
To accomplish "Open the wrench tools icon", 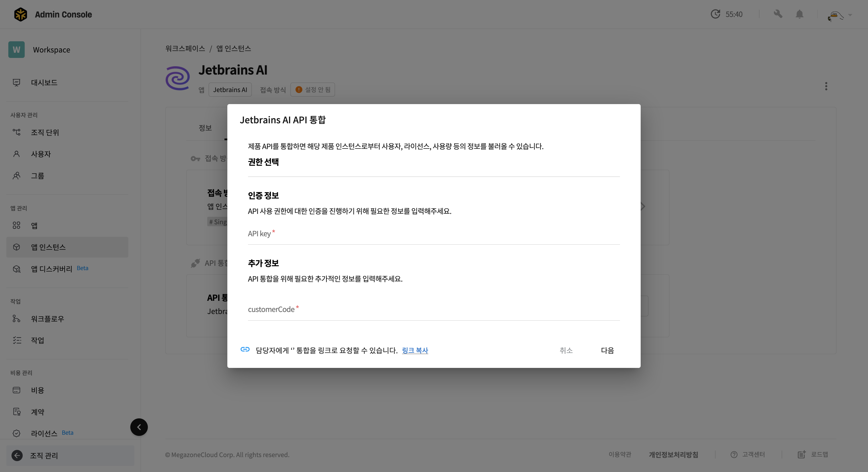I will [778, 14].
